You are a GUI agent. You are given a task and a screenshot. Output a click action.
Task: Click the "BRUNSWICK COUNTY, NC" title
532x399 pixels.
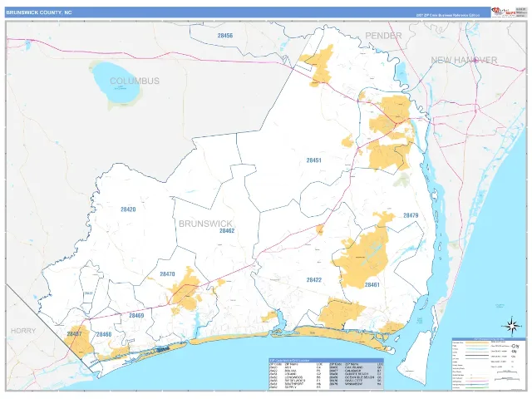pos(39,12)
